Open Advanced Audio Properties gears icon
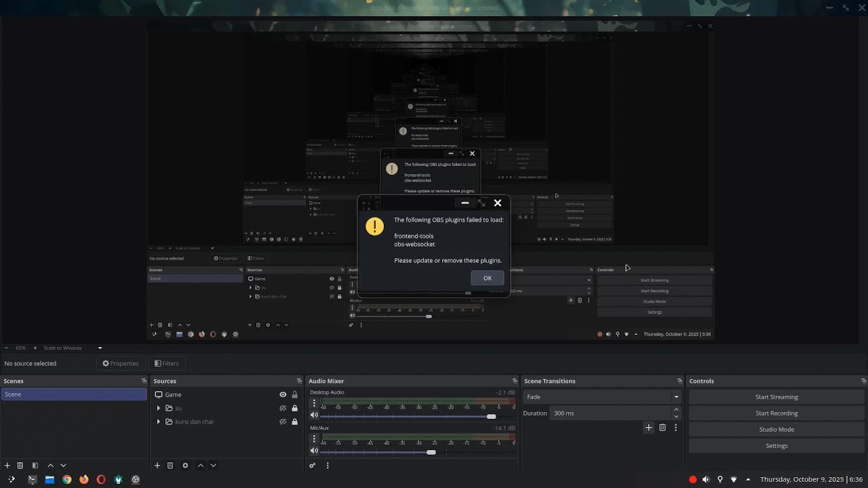 point(313,466)
